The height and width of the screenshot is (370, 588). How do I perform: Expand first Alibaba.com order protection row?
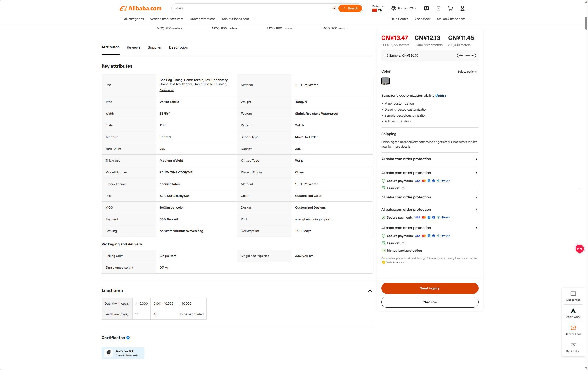coord(429,159)
